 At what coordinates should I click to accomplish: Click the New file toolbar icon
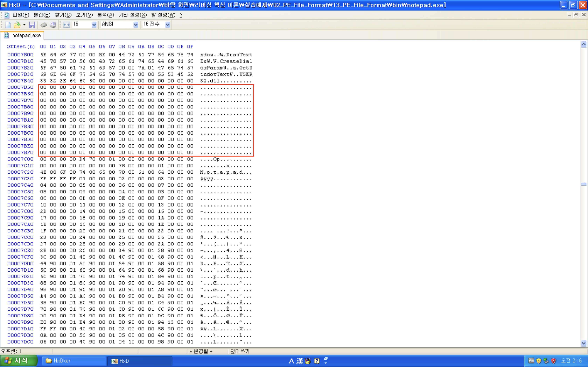point(8,25)
